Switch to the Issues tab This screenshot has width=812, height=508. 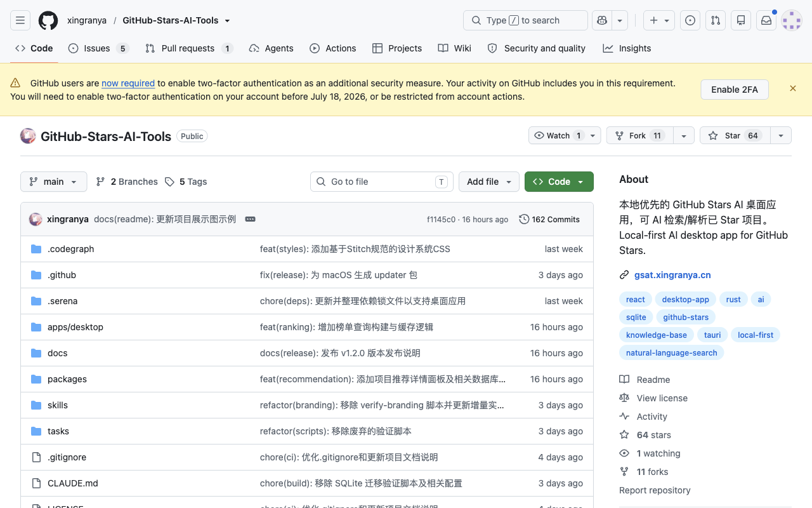(x=98, y=48)
